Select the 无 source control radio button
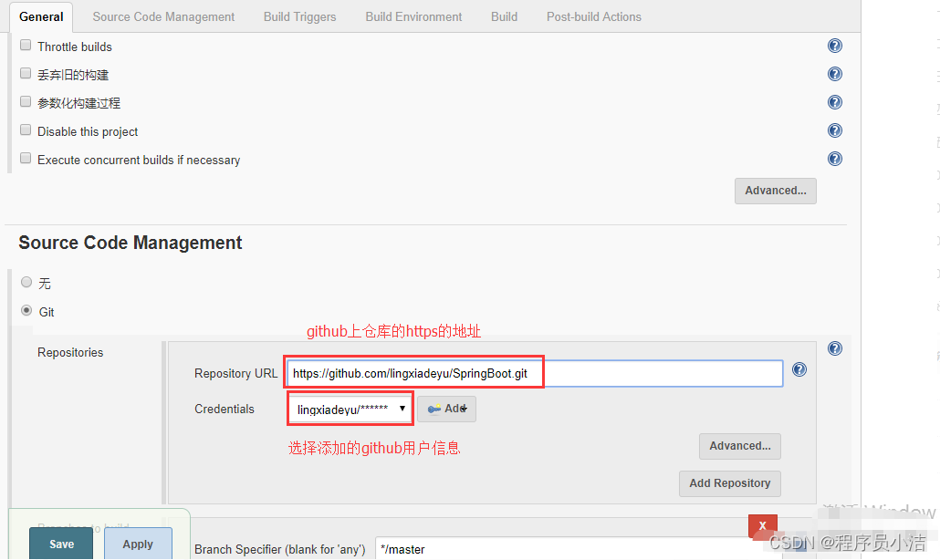The height and width of the screenshot is (560, 940). 26,282
